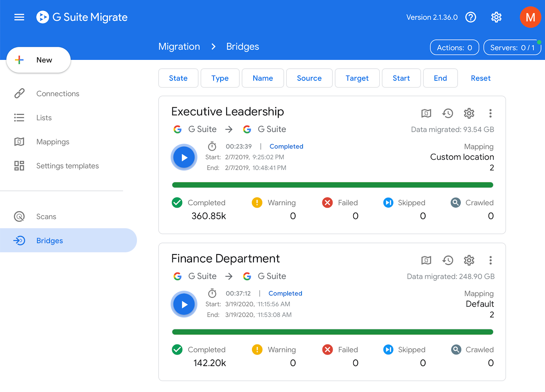The height and width of the screenshot is (392, 545).
Task: Reset the bridge filters
Action: (x=480, y=78)
